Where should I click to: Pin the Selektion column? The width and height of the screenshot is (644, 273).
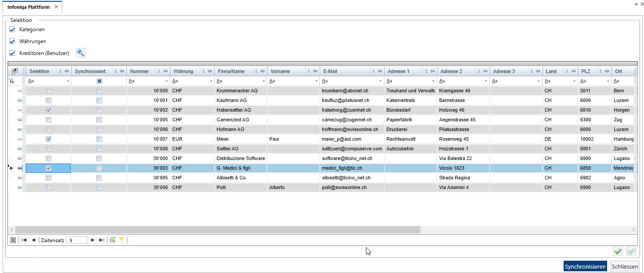pyautogui.click(x=67, y=71)
